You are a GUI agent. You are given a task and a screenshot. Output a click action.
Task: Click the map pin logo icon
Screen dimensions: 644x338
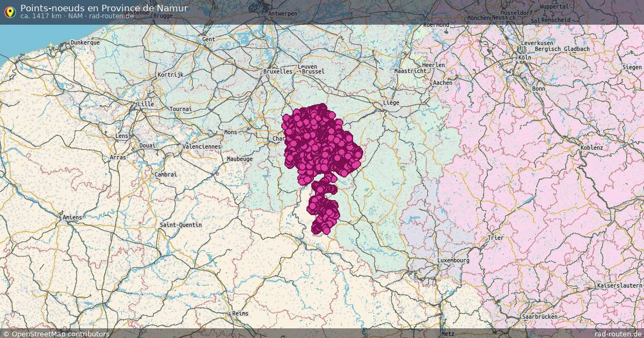pos(10,11)
